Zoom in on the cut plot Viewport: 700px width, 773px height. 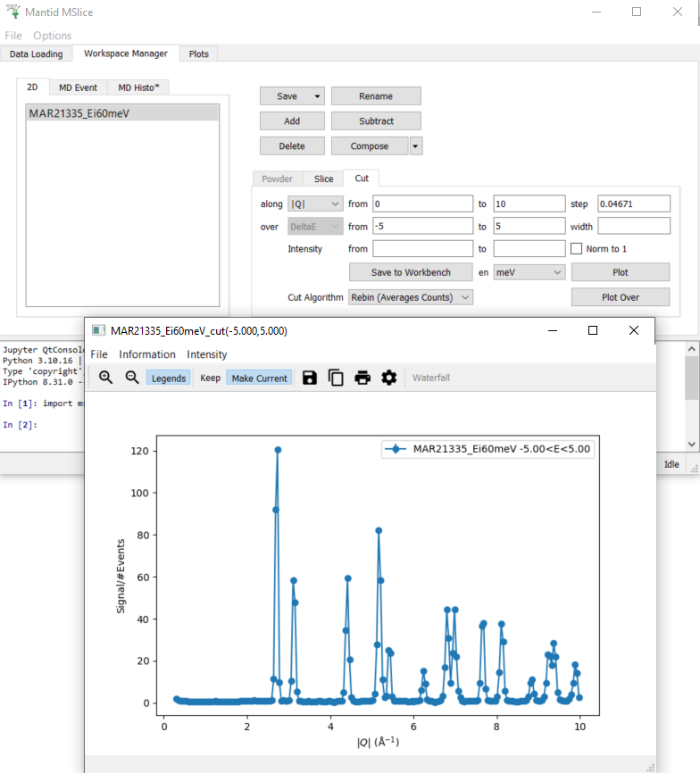pyautogui.click(x=106, y=378)
